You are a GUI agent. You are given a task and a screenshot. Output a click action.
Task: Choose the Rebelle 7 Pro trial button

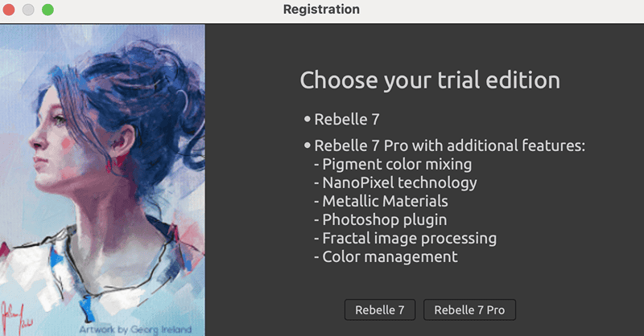469,309
